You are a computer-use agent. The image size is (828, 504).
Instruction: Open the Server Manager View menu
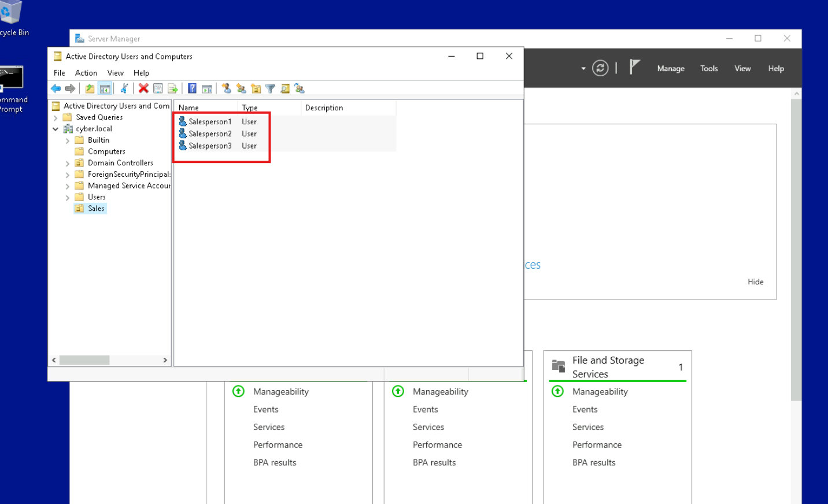click(x=742, y=68)
